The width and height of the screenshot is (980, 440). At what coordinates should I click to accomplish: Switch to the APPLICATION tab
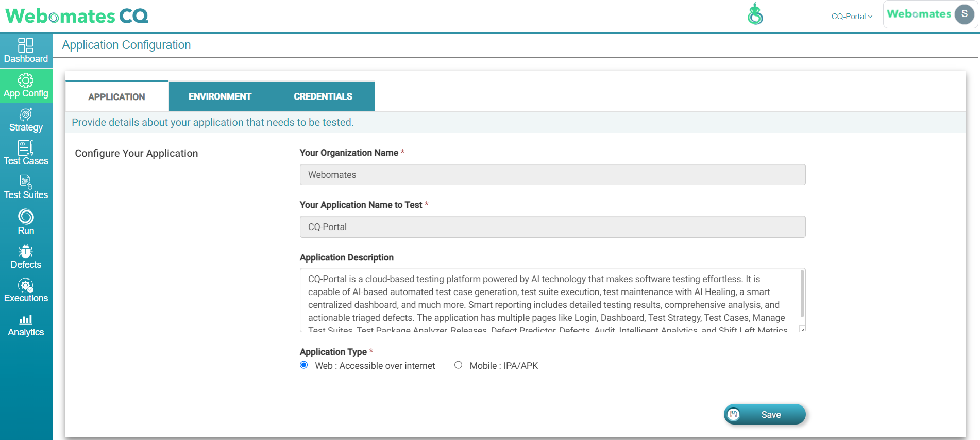click(117, 96)
